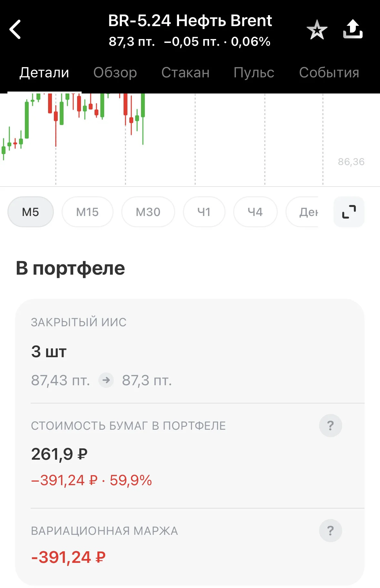This screenshot has height=588, width=380.
Task: Tap the price change arrow icon
Action: click(106, 380)
